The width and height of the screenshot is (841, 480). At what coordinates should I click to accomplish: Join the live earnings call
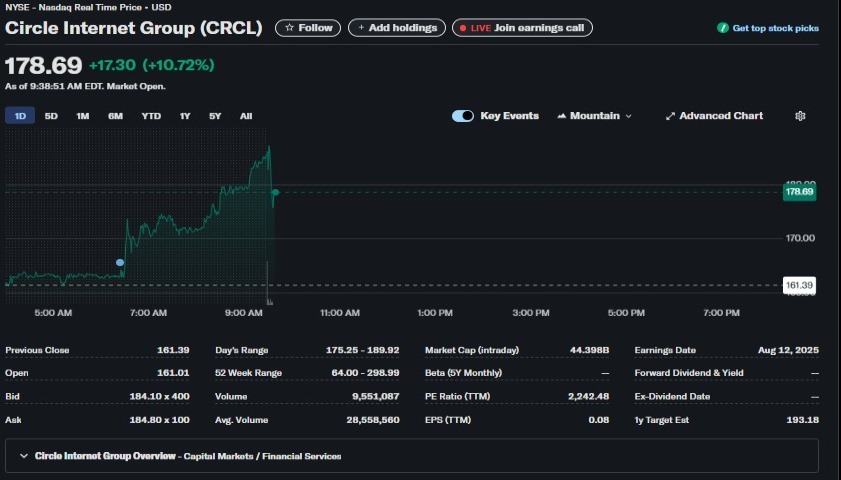522,28
